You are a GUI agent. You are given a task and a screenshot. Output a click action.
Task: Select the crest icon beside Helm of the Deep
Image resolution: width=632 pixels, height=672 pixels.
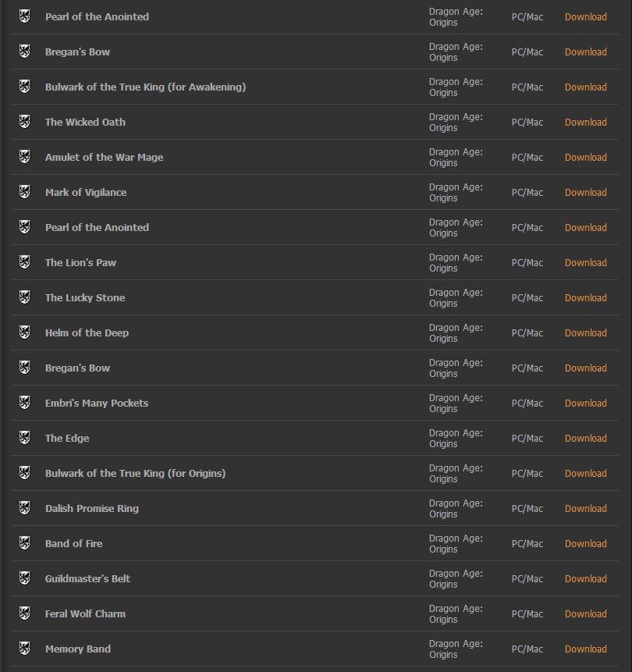(x=24, y=332)
